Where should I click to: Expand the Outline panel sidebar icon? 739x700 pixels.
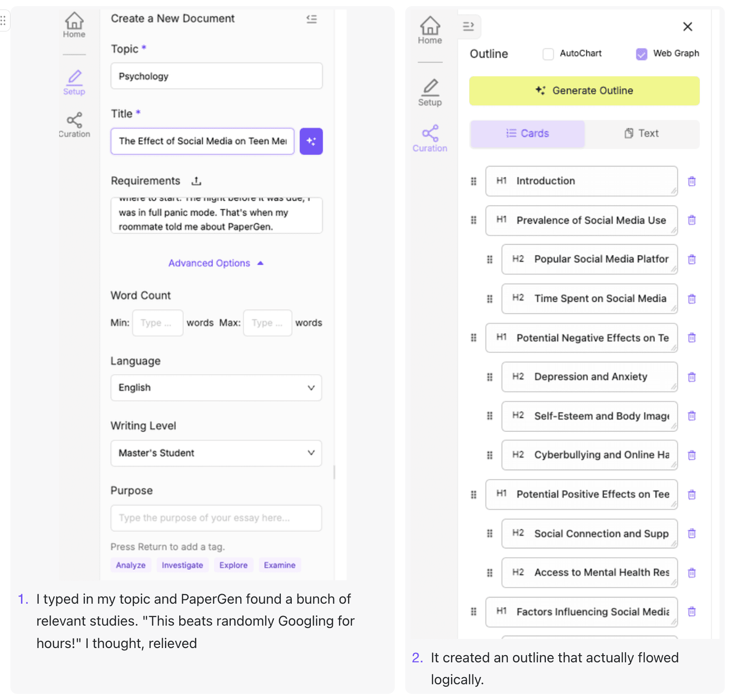click(469, 26)
